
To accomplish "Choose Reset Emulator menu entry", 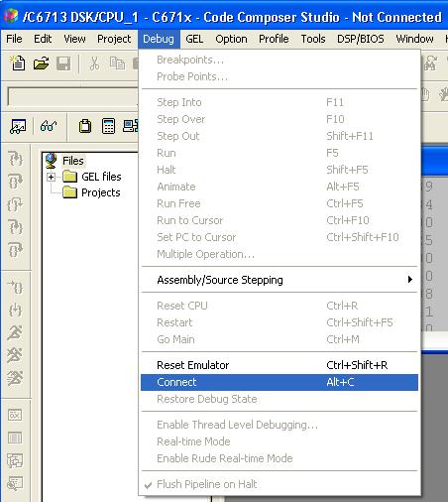I will [x=280, y=365].
